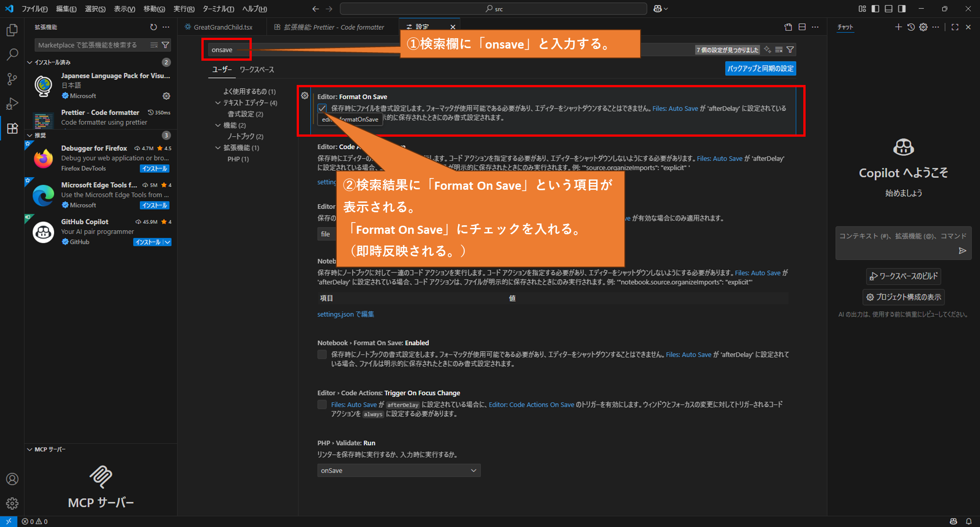The image size is (980, 527).
Task: Open the Search view in activity bar
Action: [x=12, y=55]
